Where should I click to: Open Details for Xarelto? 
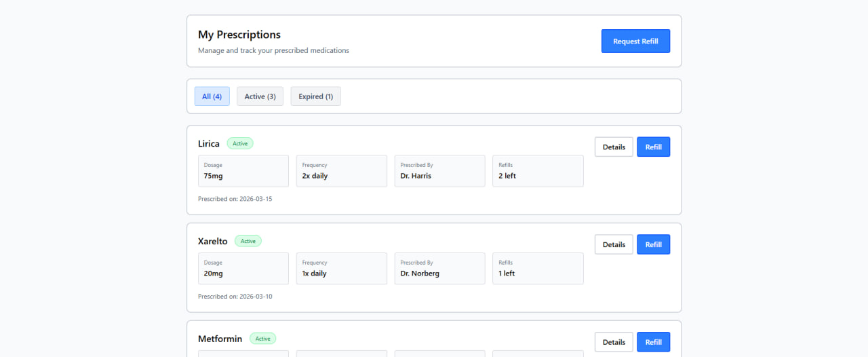[x=614, y=244]
